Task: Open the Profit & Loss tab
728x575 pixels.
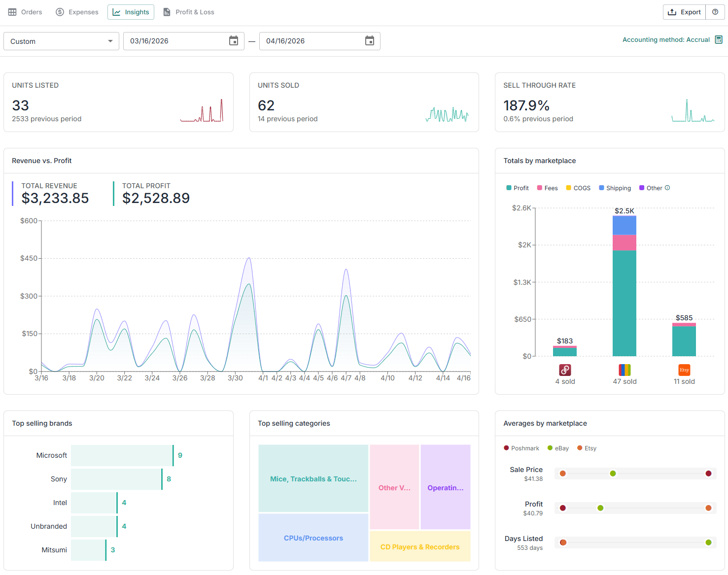Action: click(x=189, y=12)
